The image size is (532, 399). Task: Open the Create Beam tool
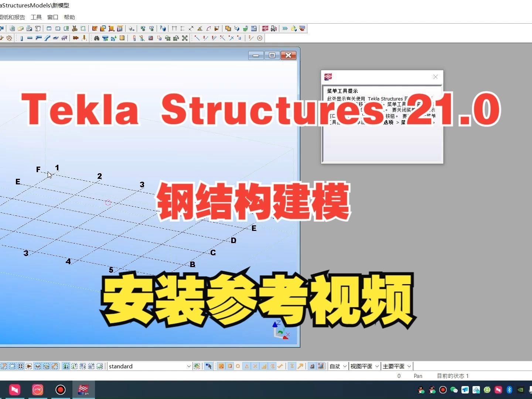29,38
